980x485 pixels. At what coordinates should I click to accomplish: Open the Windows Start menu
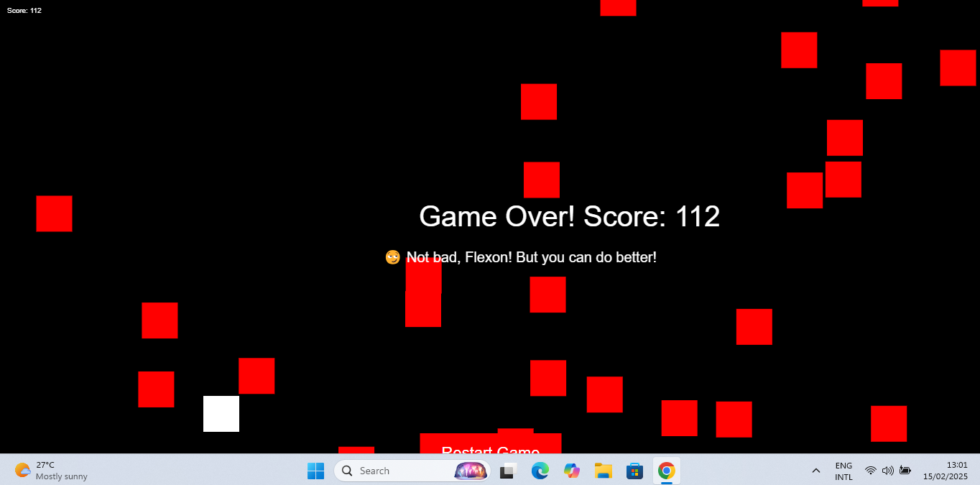click(315, 471)
